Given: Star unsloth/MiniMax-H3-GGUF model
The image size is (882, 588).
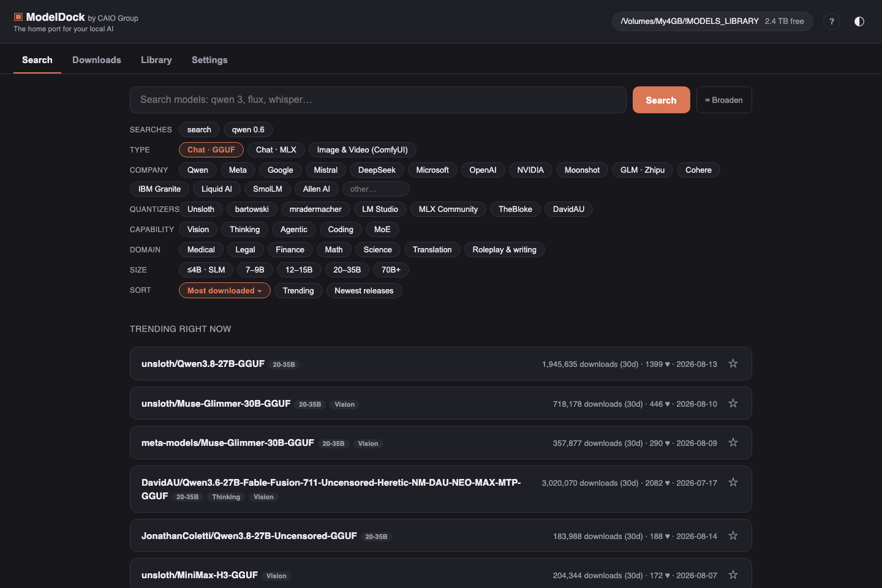Looking at the screenshot, I should pyautogui.click(x=733, y=575).
